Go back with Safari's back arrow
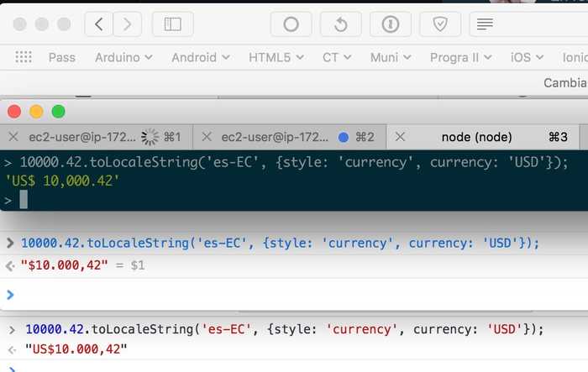Image resolution: width=588 pixels, height=372 pixels. point(98,24)
